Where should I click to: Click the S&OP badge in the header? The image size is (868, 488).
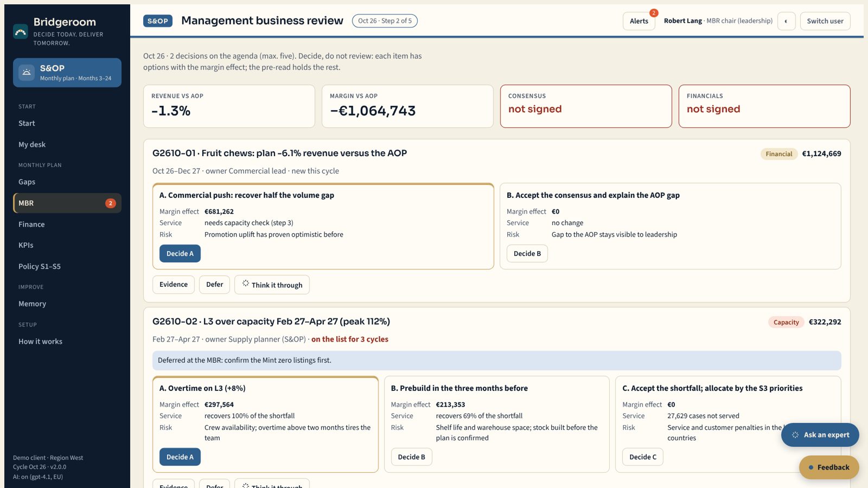158,21
